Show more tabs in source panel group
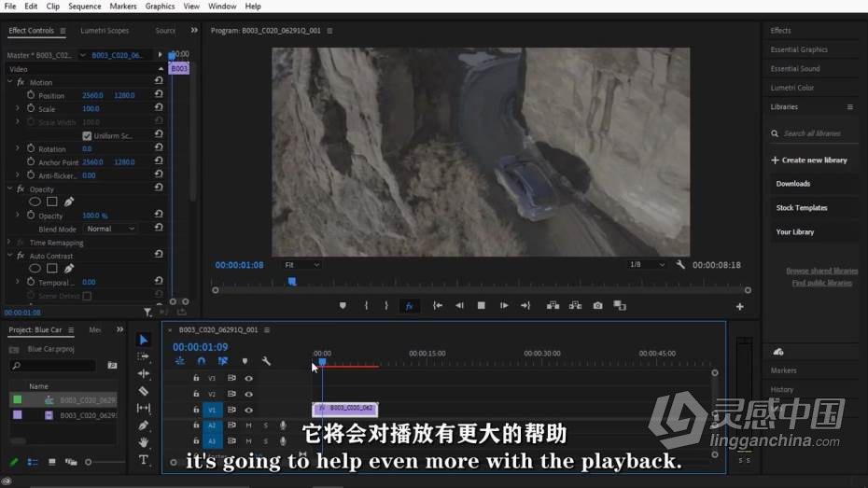Screen dimensions: 868x488 click(194, 31)
